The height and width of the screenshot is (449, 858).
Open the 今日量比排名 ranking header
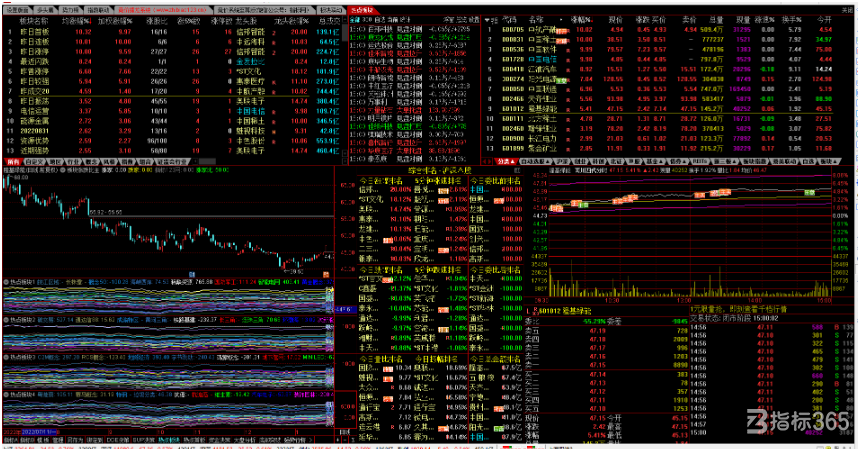(380, 359)
